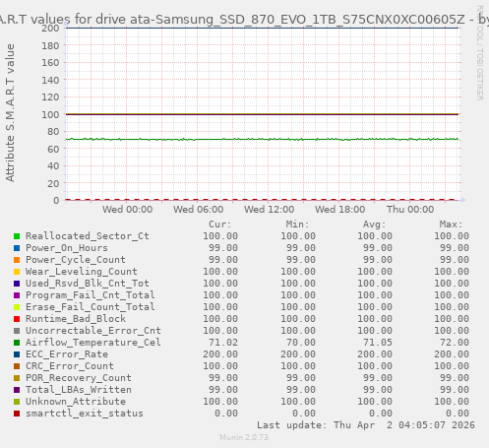This screenshot has height=448, width=489.
Task: Click Airflow_Temperature_Cel min value 70.00
Action: tap(301, 343)
